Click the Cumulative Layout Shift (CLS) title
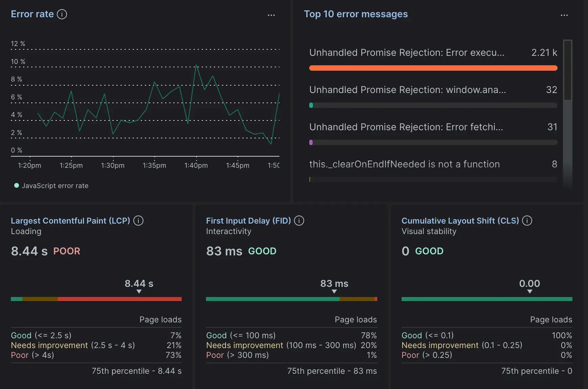588x389 pixels. click(460, 221)
